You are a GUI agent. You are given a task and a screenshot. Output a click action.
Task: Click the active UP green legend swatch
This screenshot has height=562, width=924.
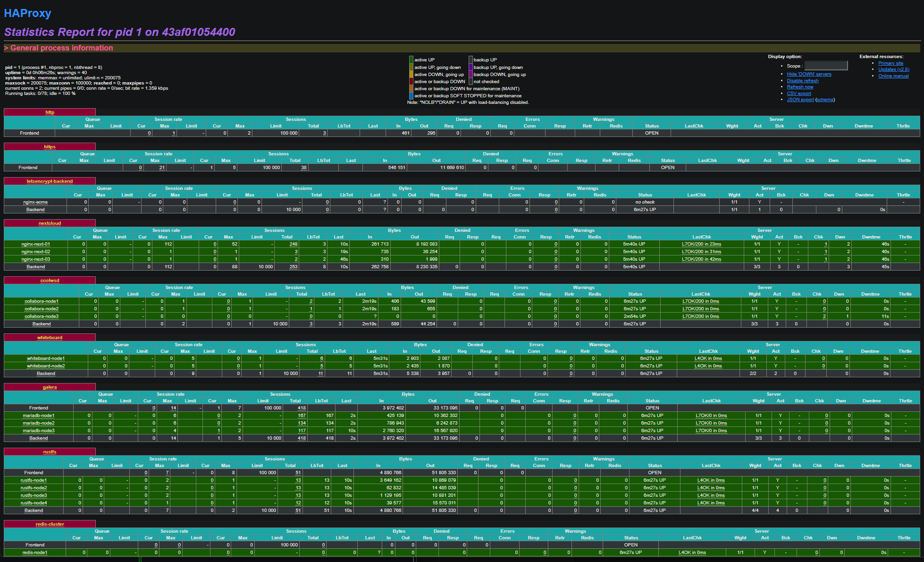411,60
